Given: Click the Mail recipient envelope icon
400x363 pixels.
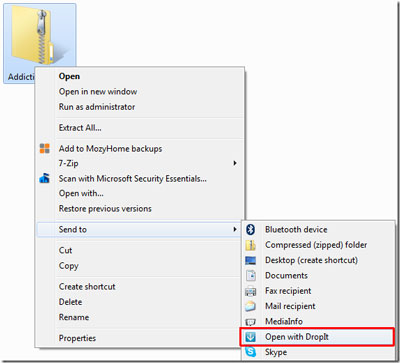Looking at the screenshot, I should (x=251, y=306).
